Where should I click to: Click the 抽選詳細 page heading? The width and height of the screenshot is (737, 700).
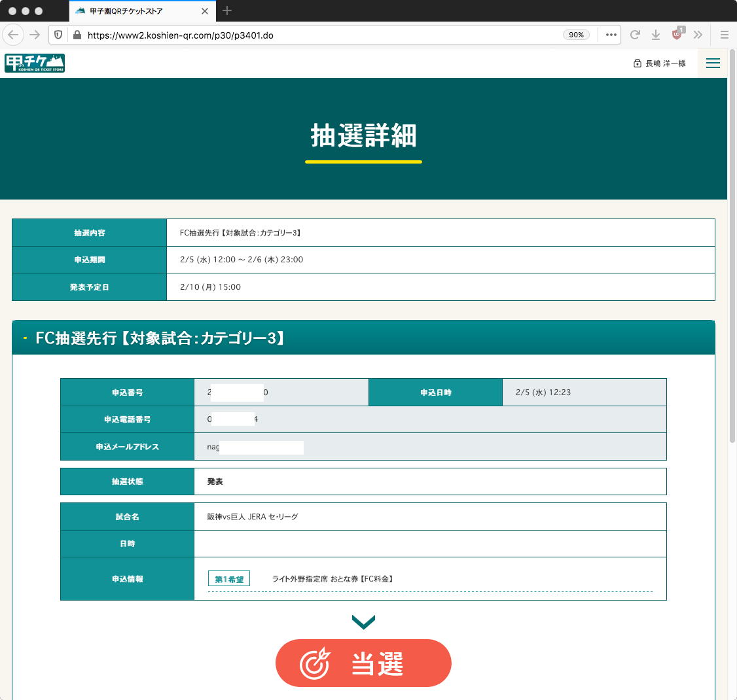[x=363, y=136]
